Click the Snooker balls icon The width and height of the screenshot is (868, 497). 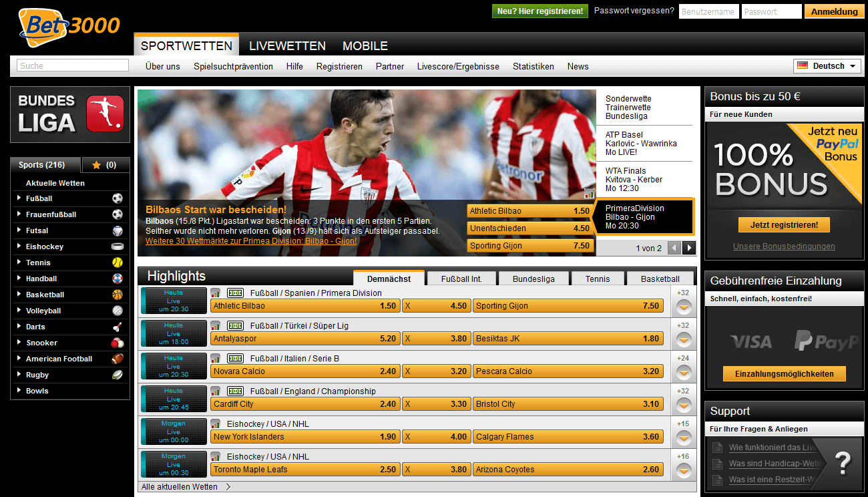(118, 343)
